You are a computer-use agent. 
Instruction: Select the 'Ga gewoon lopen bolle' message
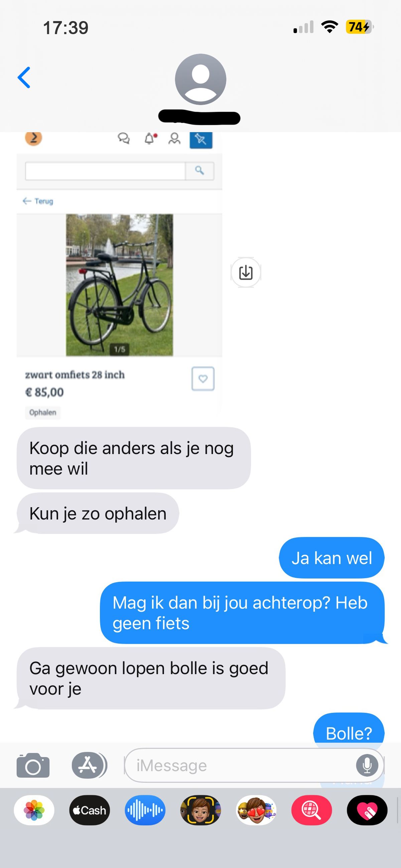coord(151,678)
